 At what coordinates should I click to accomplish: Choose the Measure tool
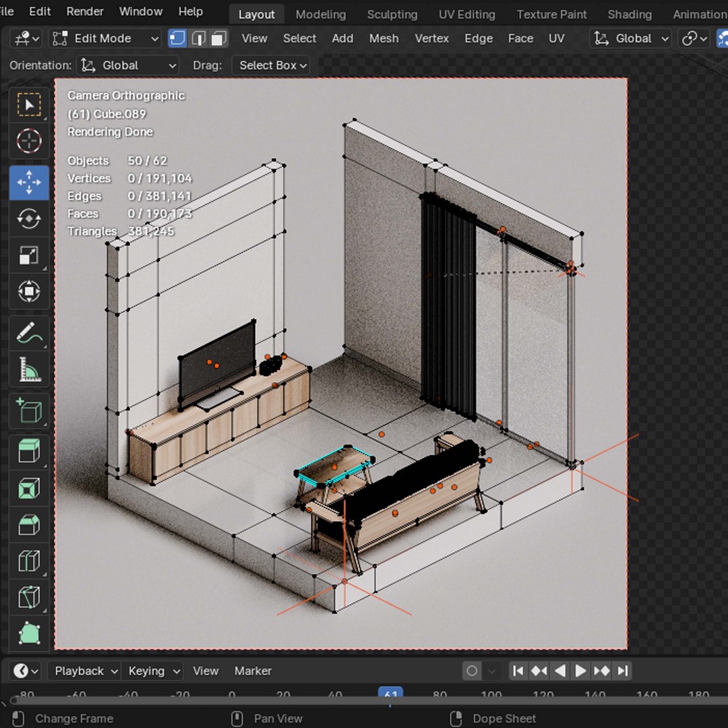29,369
